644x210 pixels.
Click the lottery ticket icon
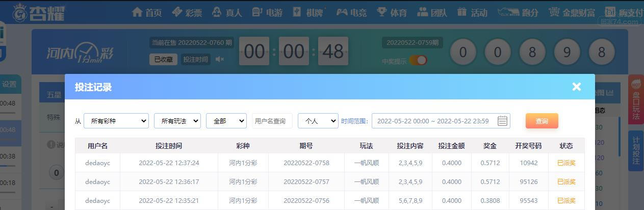(x=177, y=12)
